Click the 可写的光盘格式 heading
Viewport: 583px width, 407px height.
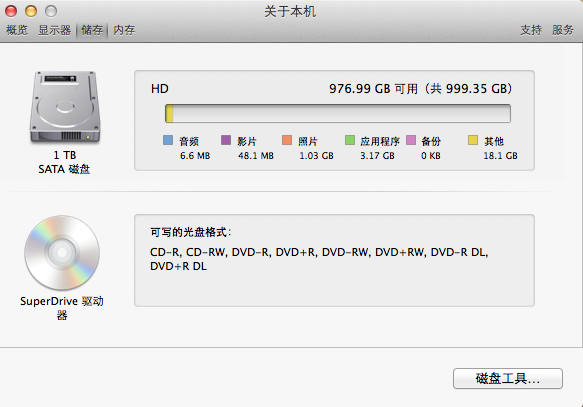(191, 232)
